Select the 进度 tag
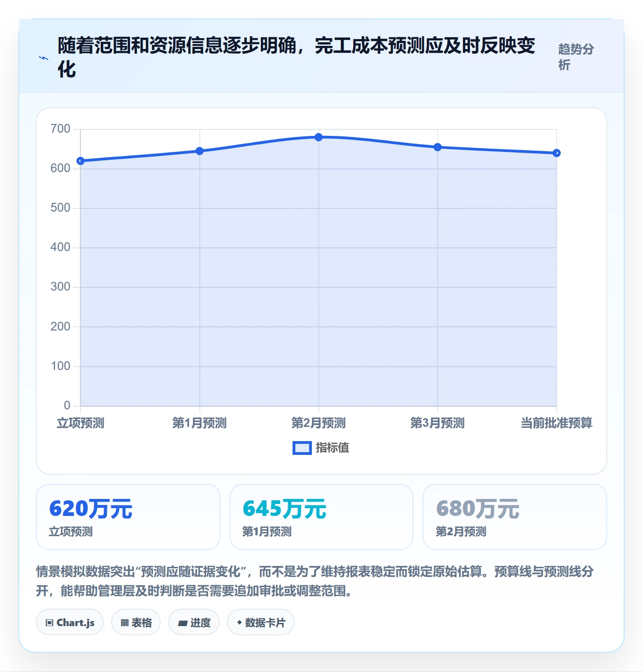 (x=194, y=622)
